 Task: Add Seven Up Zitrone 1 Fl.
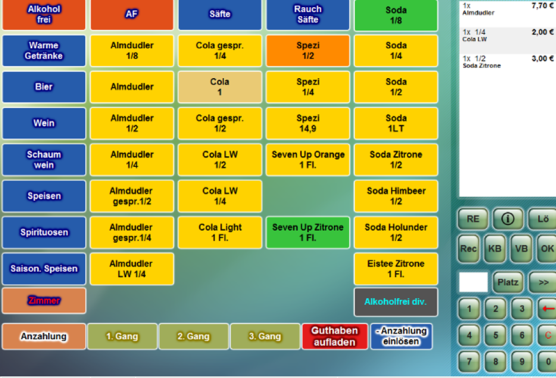coord(308,233)
